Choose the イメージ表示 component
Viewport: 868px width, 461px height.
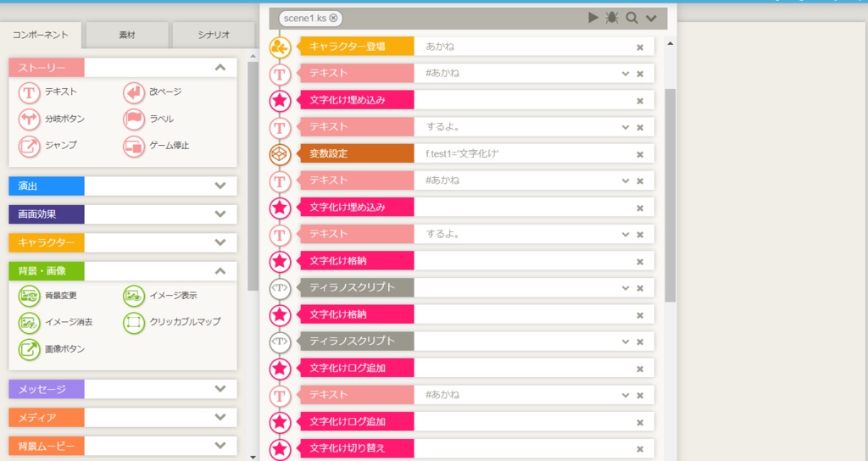pos(134,296)
